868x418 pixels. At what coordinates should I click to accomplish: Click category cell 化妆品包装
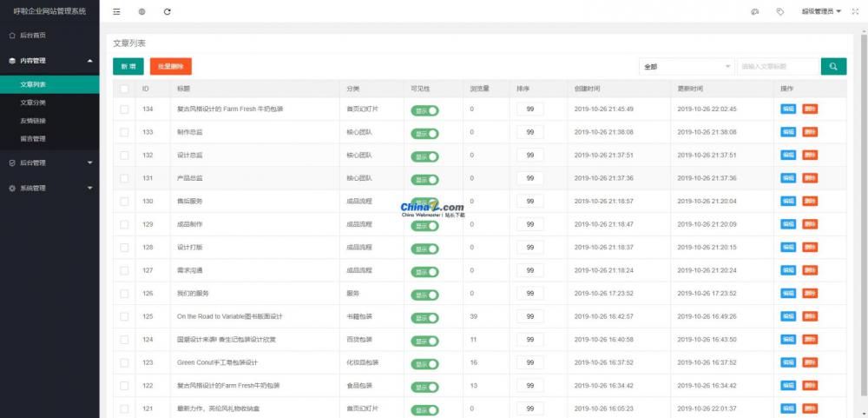(x=363, y=362)
